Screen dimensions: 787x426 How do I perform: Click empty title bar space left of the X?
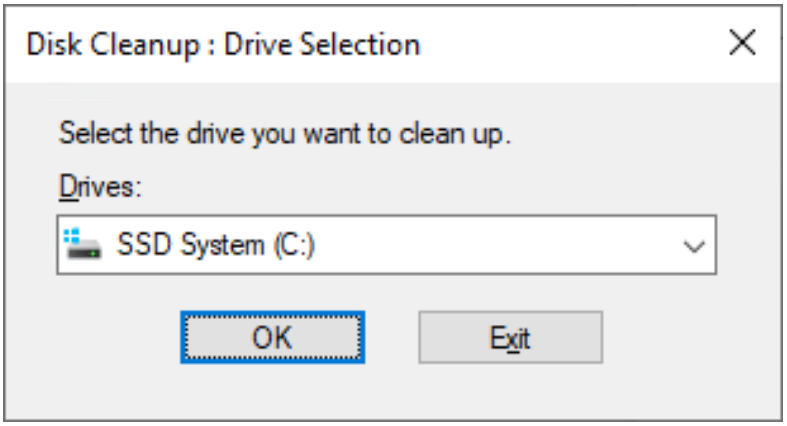click(x=580, y=44)
